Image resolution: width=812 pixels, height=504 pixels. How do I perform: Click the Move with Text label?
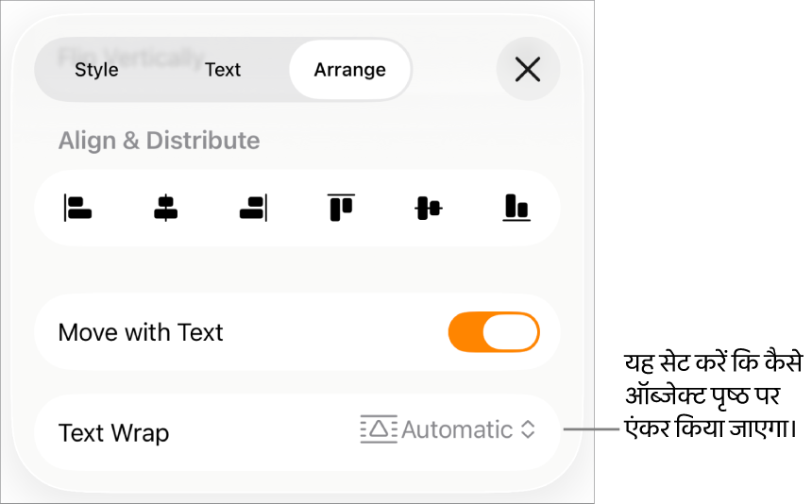141,332
